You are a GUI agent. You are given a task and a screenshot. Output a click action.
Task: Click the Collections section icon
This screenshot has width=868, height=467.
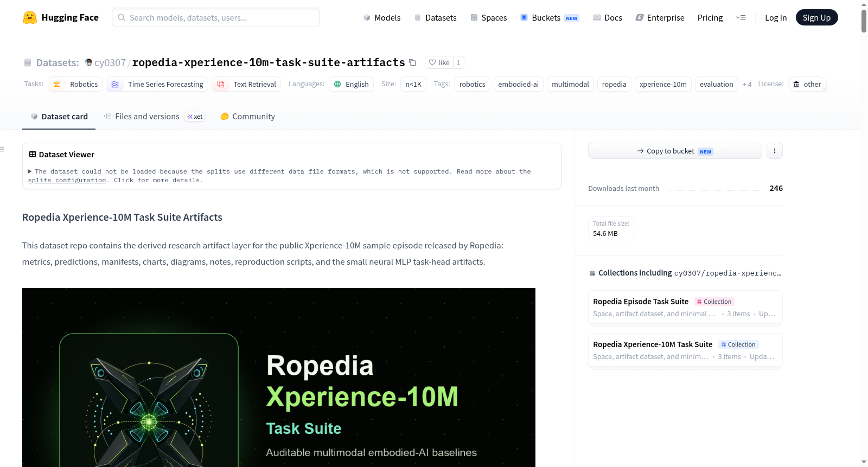(x=592, y=273)
